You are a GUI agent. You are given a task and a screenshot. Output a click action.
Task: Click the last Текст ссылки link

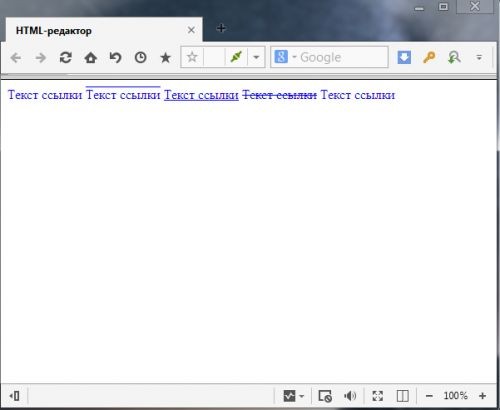(x=358, y=95)
